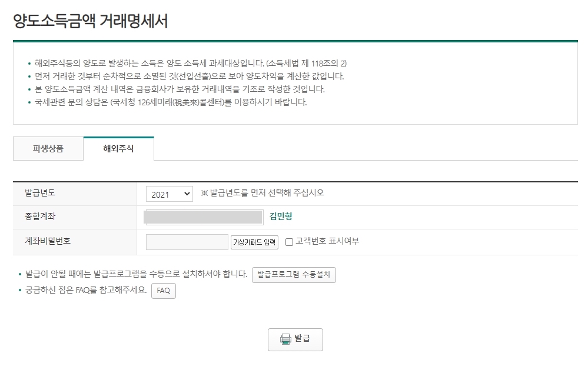
Task: Click the FAQ button next to 궁금하신 점
Action: (163, 291)
